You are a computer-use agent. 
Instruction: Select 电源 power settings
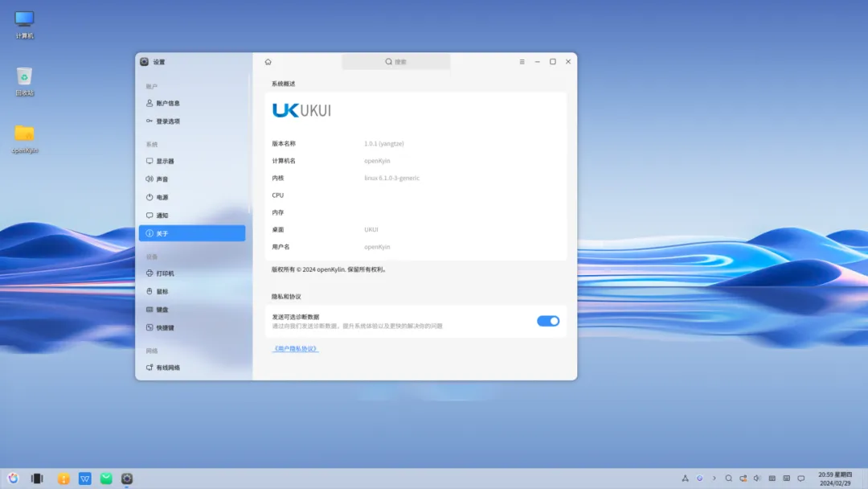click(x=192, y=197)
